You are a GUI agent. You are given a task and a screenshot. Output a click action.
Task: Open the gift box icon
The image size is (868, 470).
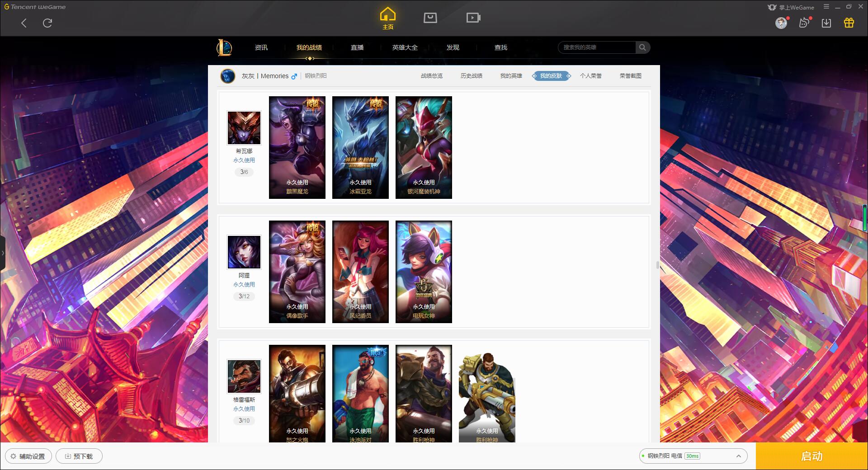[x=849, y=23]
